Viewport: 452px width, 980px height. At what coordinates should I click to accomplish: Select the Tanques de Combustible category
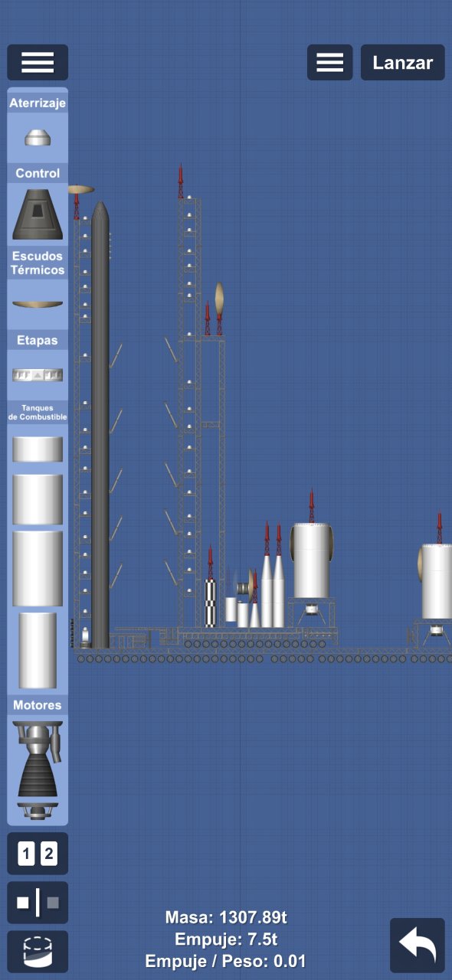tap(38, 413)
